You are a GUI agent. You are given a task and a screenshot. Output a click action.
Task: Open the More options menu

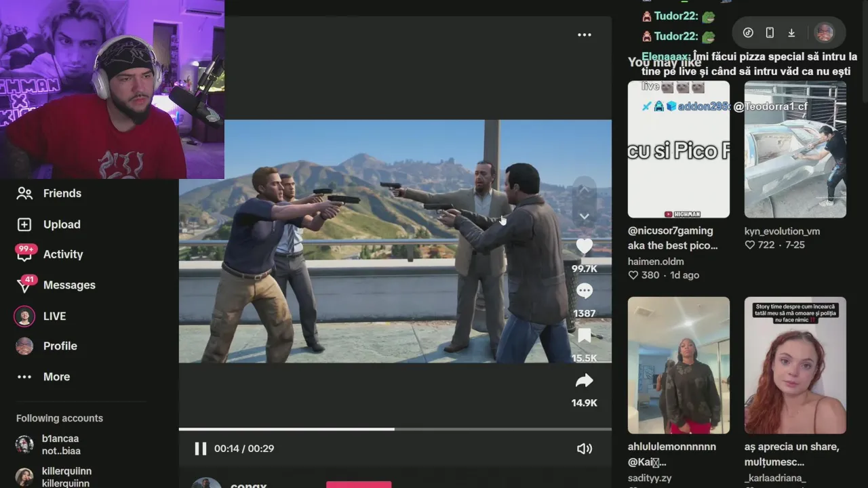click(x=56, y=377)
